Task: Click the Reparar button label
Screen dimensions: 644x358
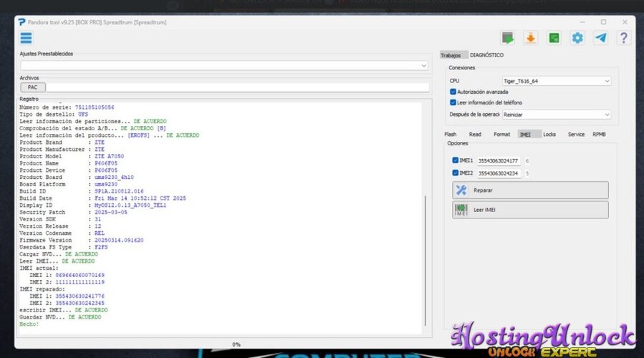Action: coord(483,190)
